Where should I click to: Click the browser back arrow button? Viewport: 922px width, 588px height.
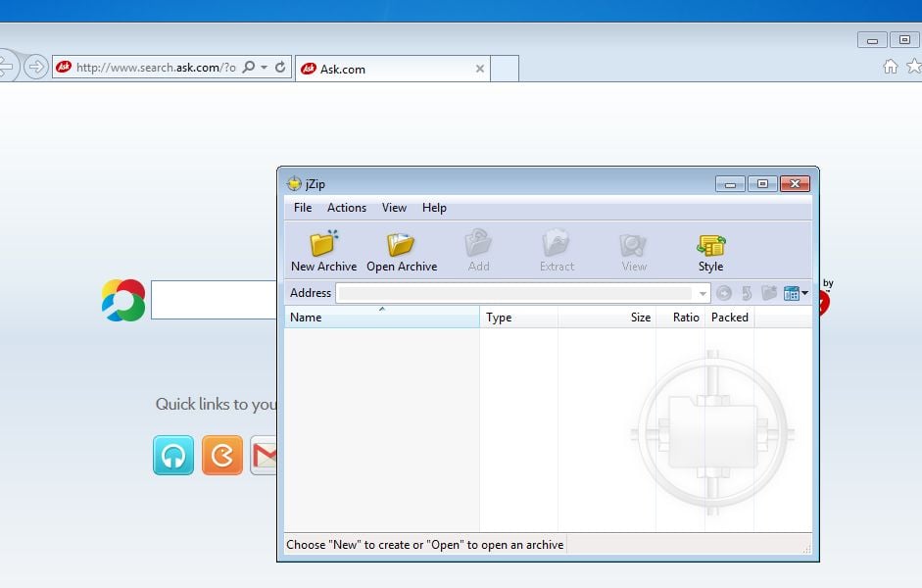pos(6,66)
